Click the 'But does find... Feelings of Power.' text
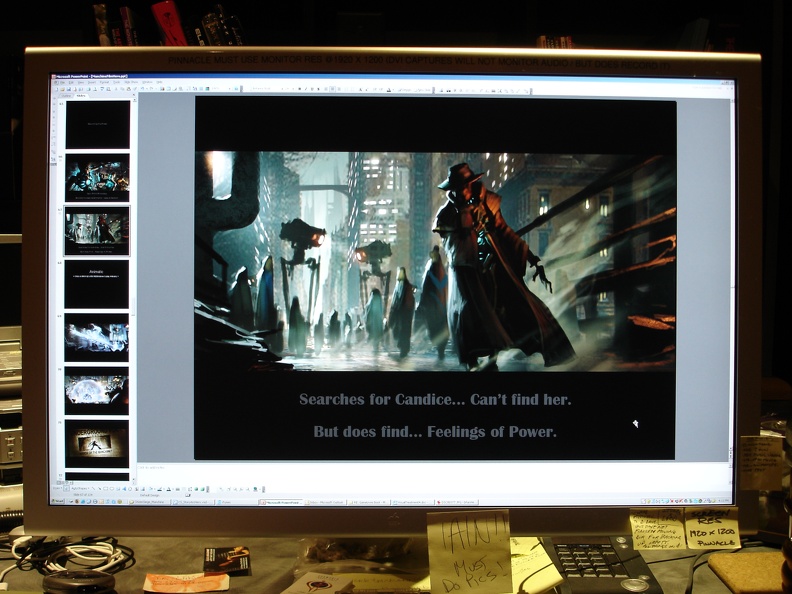Viewport: 792px width, 594px height. (435, 431)
